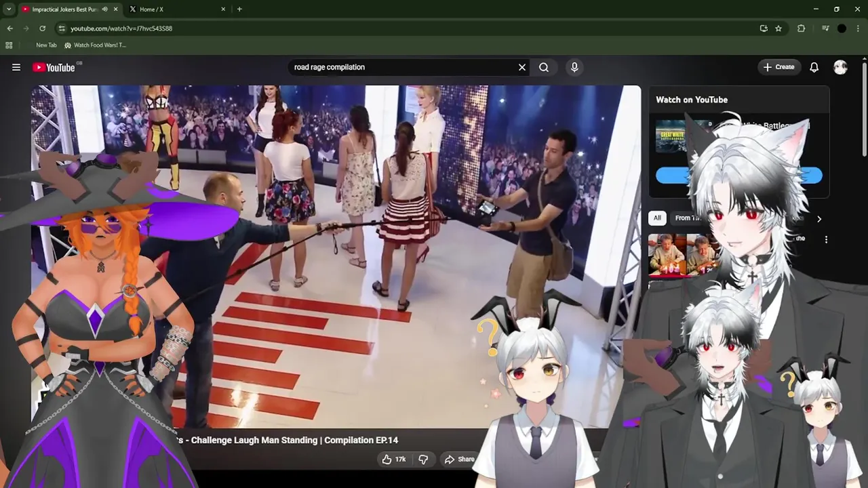Close the Impractical Jokers tab
Screen dimensions: 868x488
click(x=116, y=9)
